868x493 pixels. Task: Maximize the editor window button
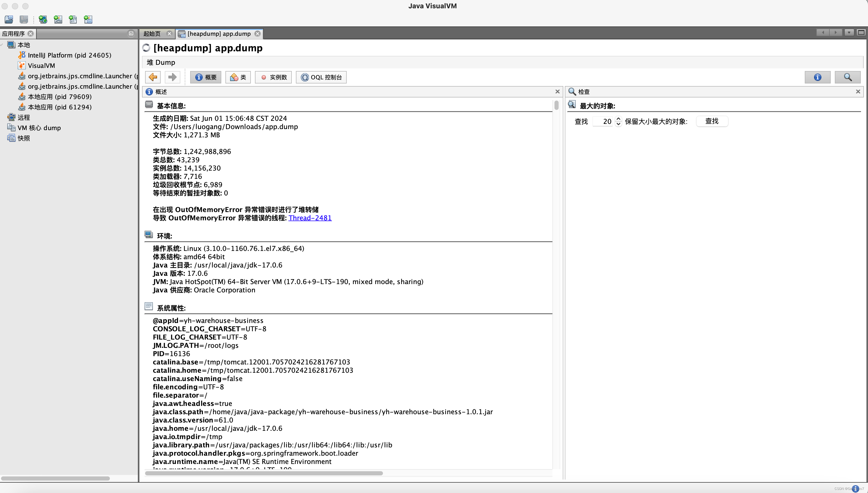click(861, 32)
